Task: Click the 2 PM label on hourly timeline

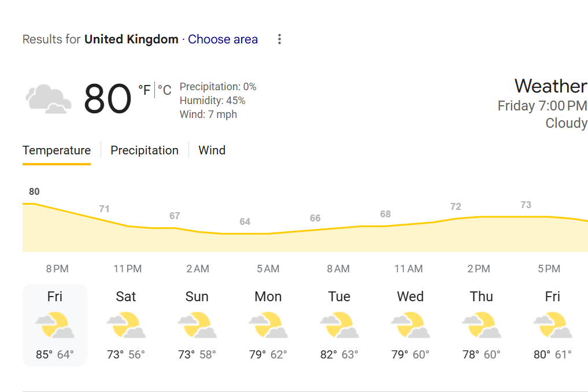Action: click(x=479, y=269)
